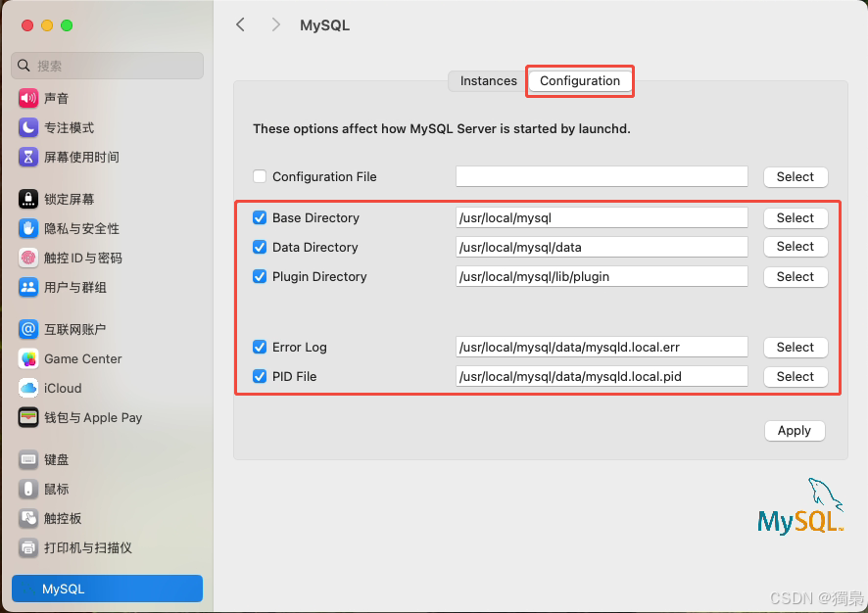Open Printers & Scanners (打印机与扫描仪) icon
This screenshot has height=613, width=868.
tap(28, 547)
